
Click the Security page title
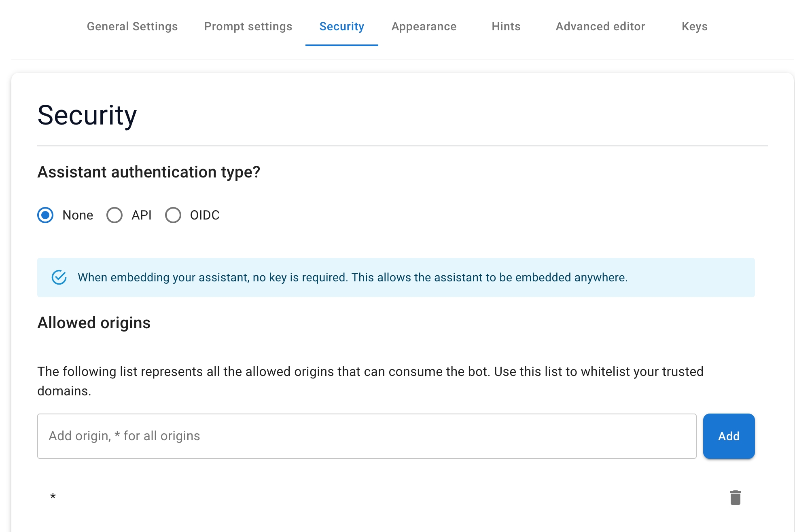coord(87,116)
